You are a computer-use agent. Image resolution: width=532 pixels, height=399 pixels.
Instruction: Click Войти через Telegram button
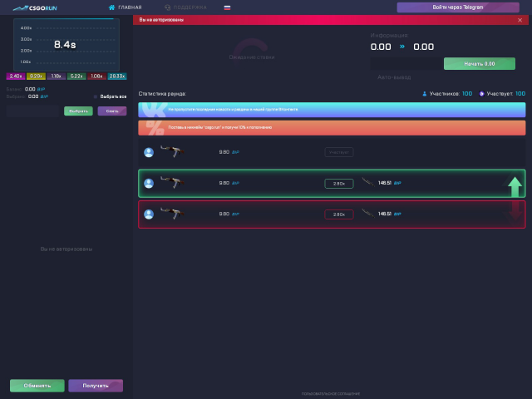(x=458, y=7)
